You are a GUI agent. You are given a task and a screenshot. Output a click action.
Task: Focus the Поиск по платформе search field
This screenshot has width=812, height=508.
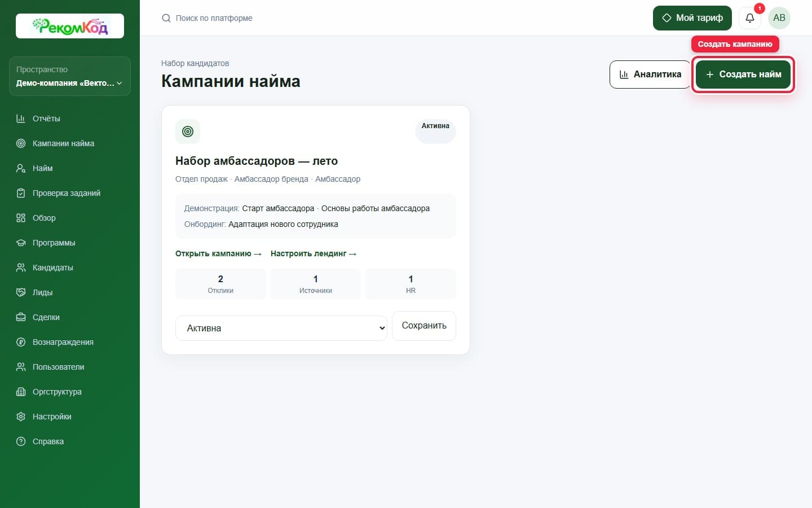click(x=214, y=18)
